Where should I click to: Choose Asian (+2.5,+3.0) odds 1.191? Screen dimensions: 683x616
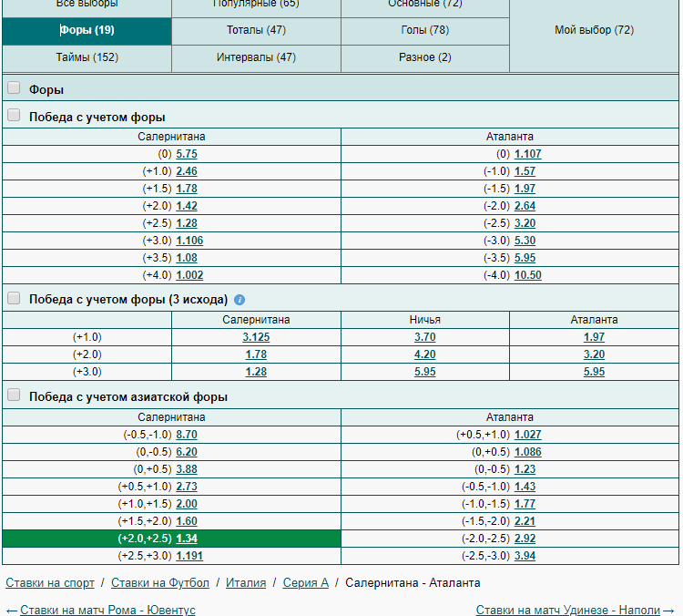pos(189,556)
